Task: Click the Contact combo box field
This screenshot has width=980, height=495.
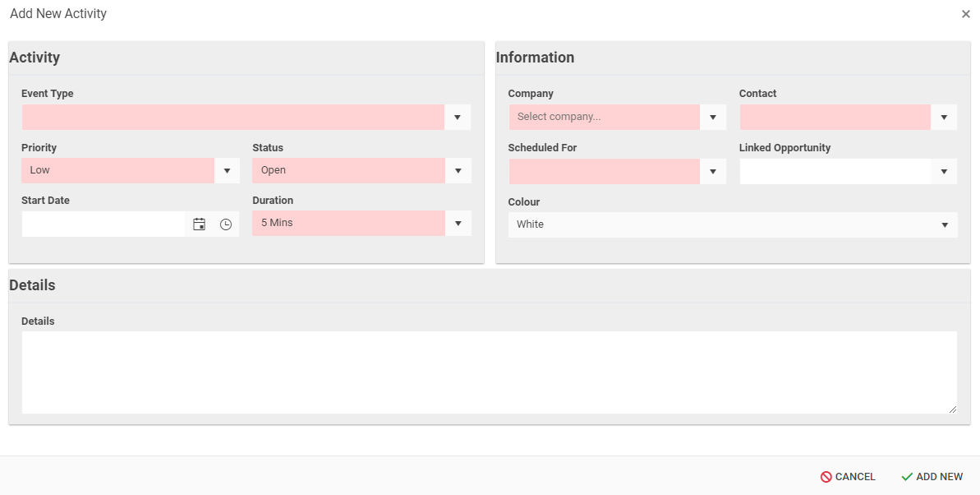Action: click(x=835, y=118)
